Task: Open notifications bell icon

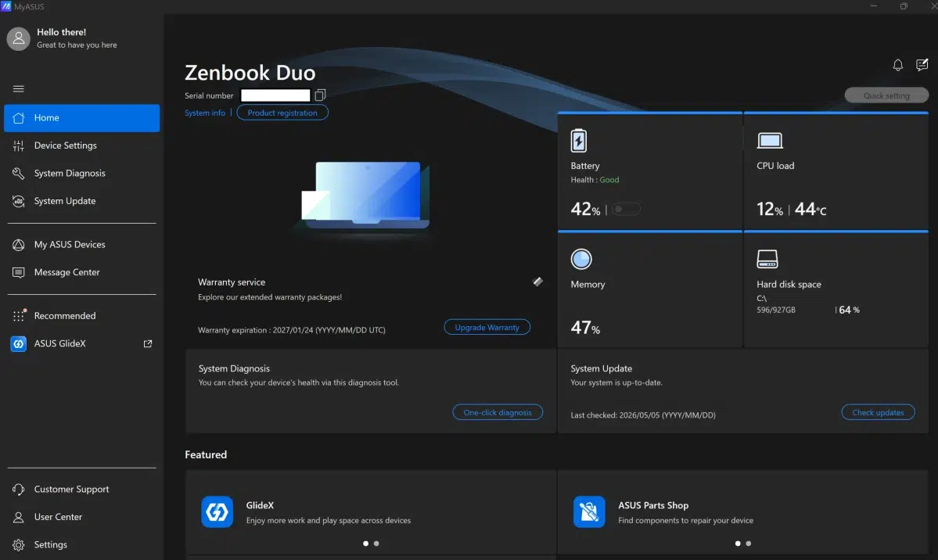Action: point(898,65)
